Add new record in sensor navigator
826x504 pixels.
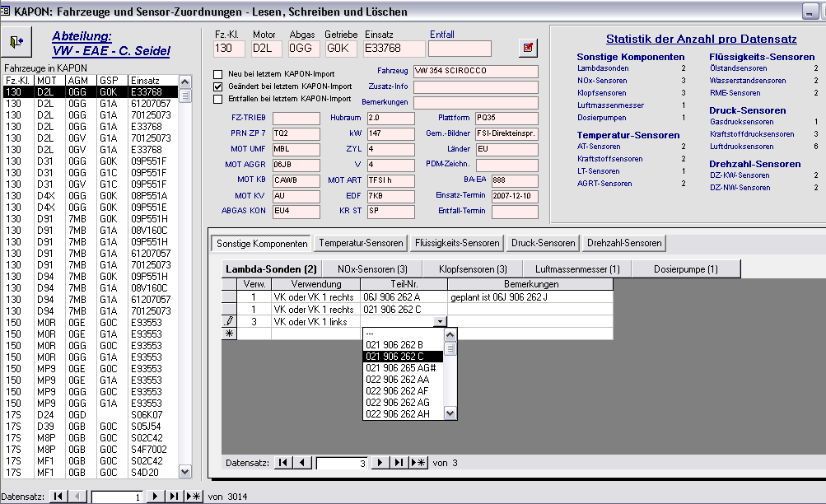click(418, 463)
